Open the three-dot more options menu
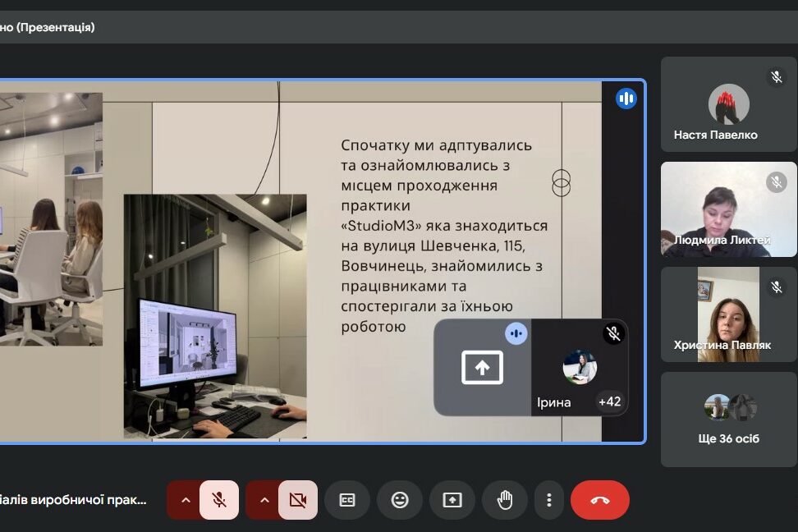Viewport: 798px width, 532px height. [548, 500]
